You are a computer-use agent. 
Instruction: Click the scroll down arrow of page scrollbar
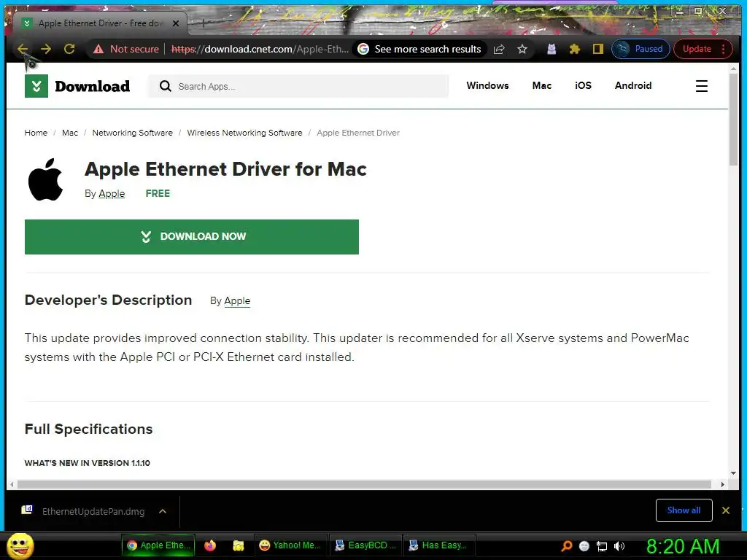pos(734,472)
